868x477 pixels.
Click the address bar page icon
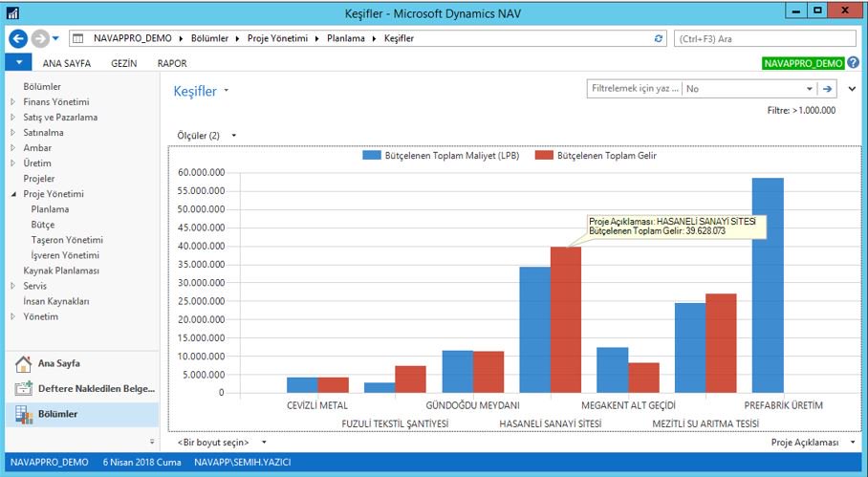coord(78,39)
